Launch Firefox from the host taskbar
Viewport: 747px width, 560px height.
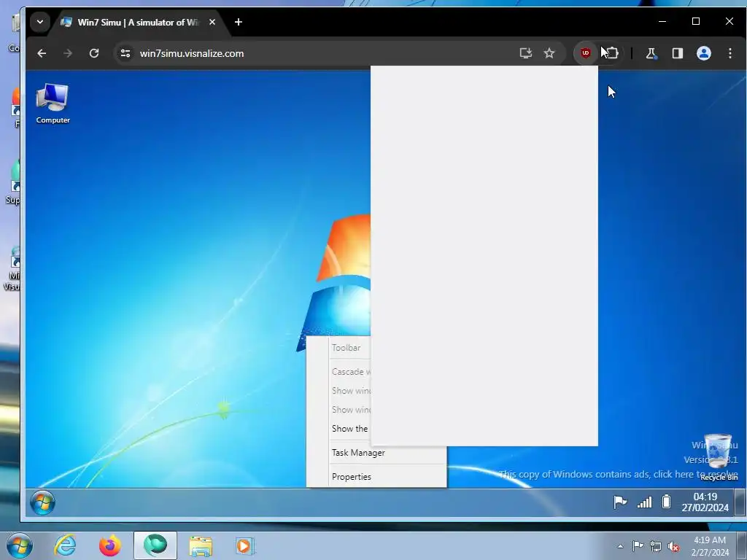pyautogui.click(x=109, y=545)
